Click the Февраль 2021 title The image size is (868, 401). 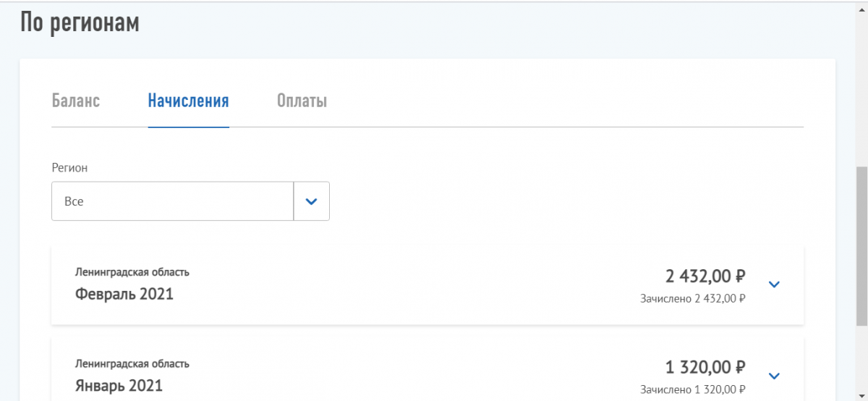tap(124, 295)
